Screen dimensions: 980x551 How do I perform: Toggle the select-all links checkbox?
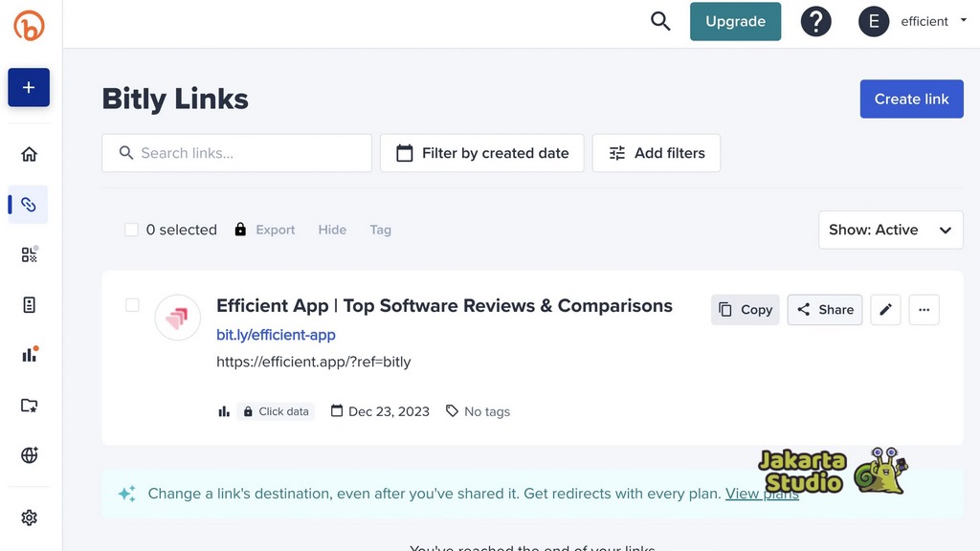point(132,230)
